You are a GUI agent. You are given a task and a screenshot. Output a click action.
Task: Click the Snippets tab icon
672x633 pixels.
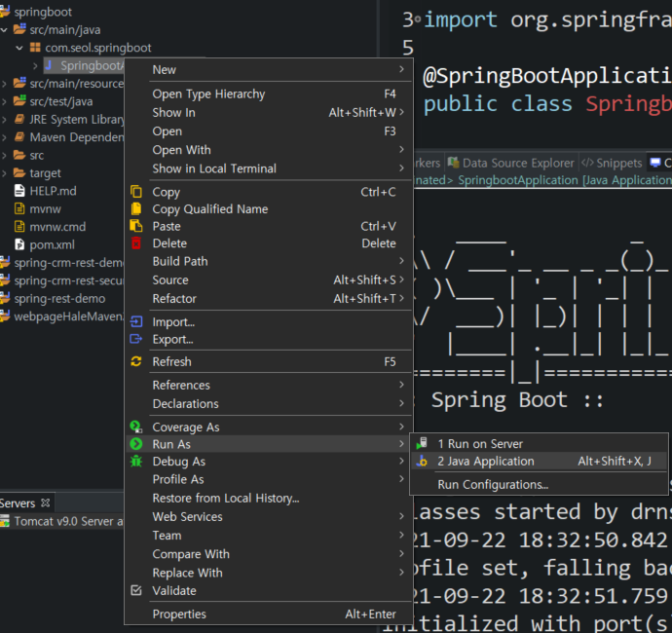[x=587, y=163]
